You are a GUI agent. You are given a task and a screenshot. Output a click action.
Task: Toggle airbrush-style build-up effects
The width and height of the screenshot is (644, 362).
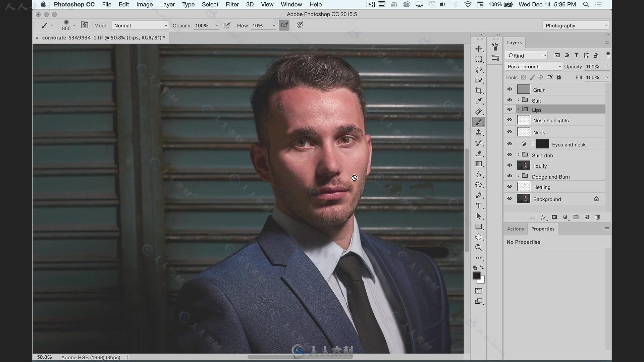point(284,25)
